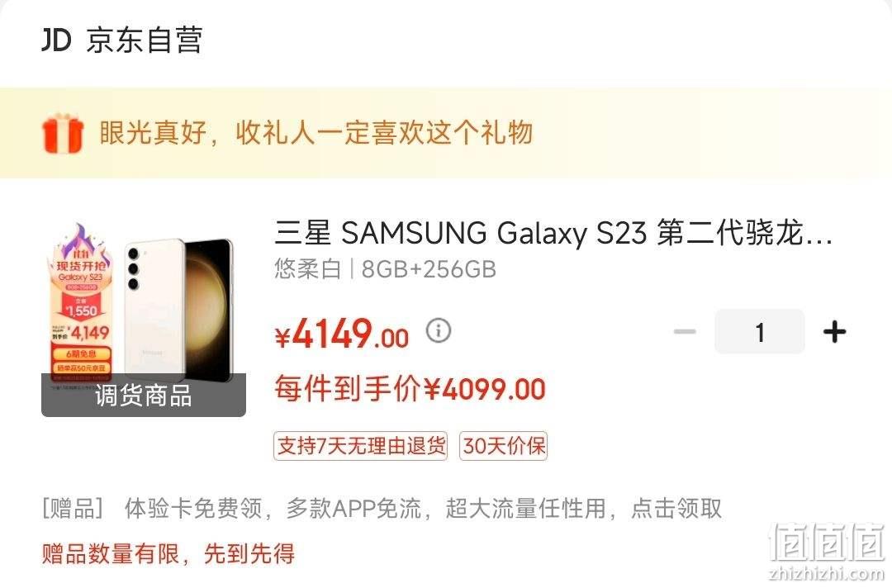Click the 调货商品 overlay label

point(144,396)
